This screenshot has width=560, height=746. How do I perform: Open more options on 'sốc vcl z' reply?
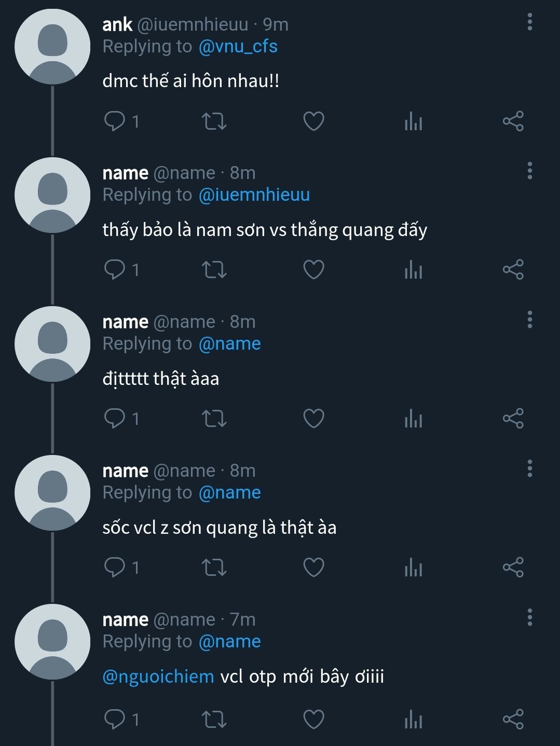pos(529,468)
